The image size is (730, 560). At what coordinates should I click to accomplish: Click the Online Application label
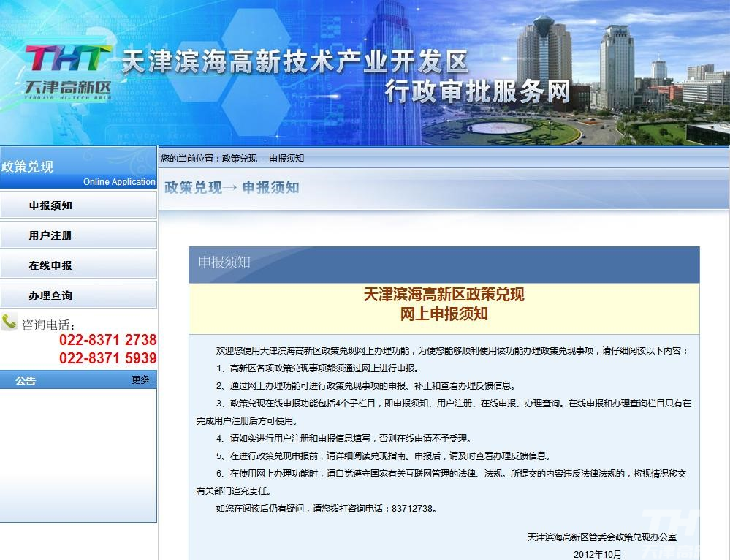tap(119, 182)
